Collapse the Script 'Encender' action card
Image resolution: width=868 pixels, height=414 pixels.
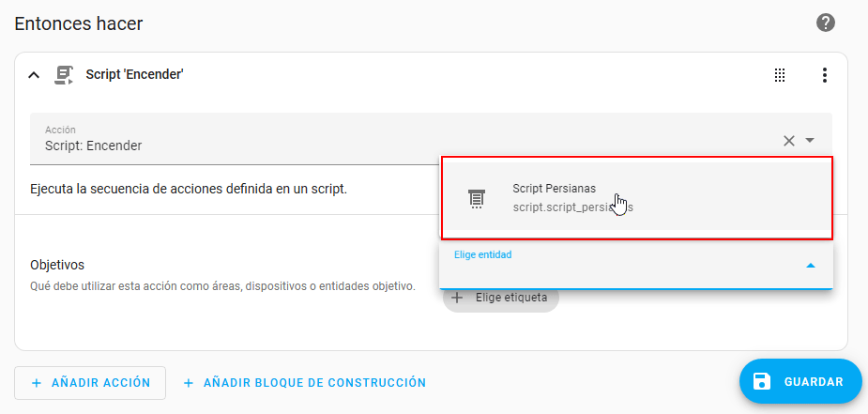[x=34, y=75]
